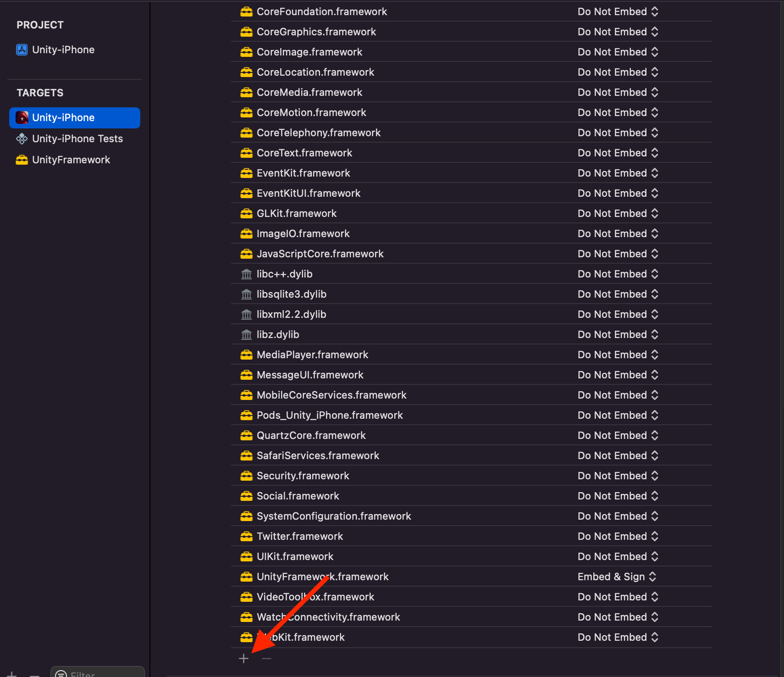Click the UnityFramework.framework toolbox icon
Viewport: 784px width, 677px height.
[x=247, y=577]
